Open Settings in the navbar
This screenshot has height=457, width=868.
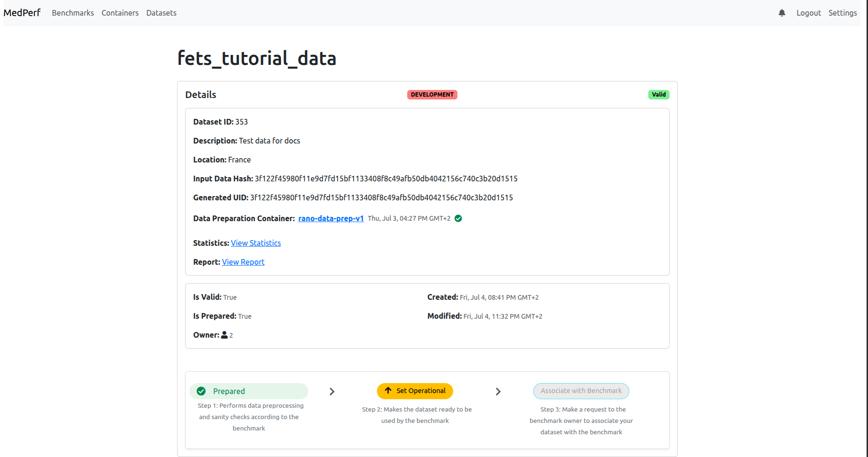(x=842, y=13)
